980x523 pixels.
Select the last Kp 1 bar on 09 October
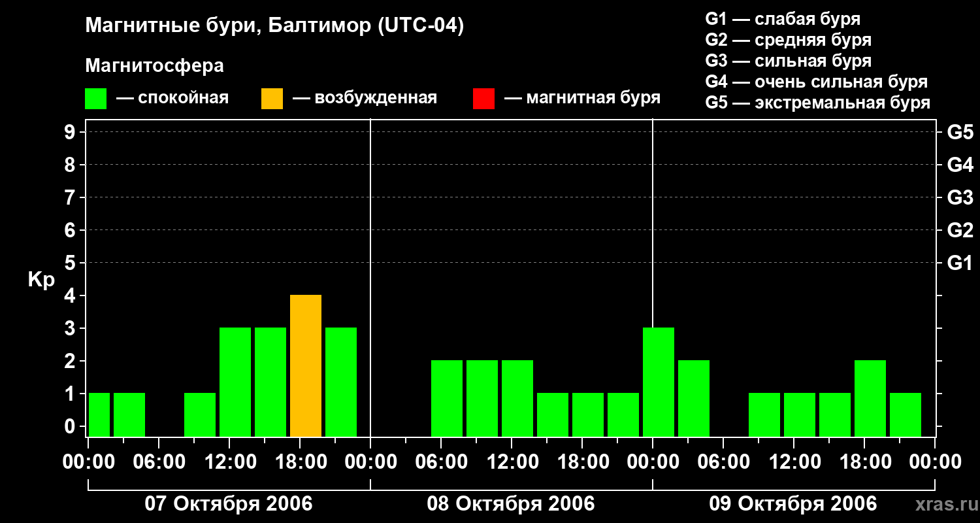(x=906, y=415)
